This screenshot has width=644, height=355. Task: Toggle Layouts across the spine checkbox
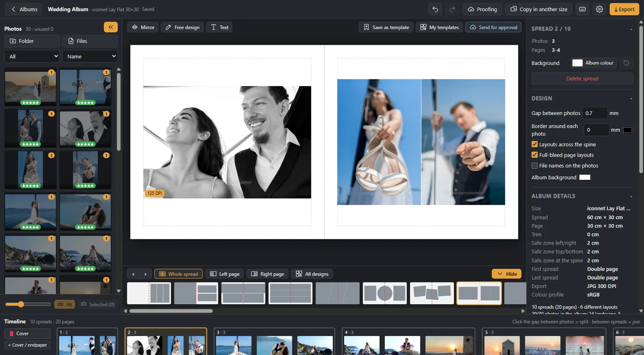point(535,144)
